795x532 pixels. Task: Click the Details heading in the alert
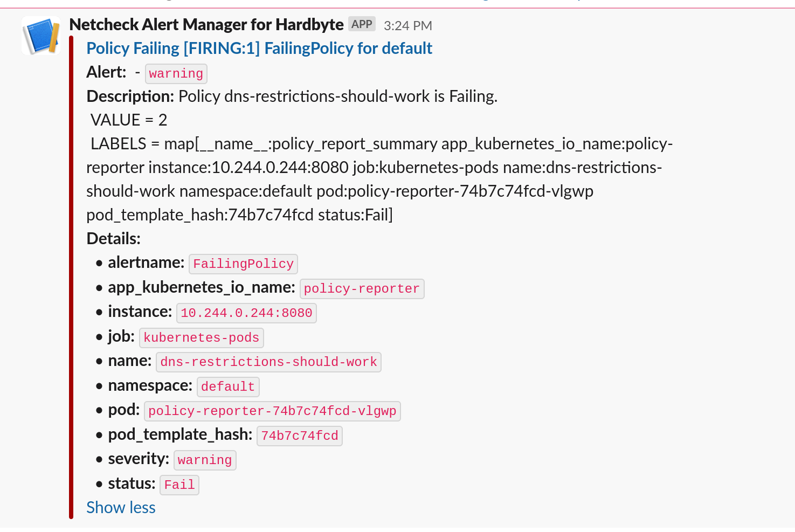[x=113, y=239]
